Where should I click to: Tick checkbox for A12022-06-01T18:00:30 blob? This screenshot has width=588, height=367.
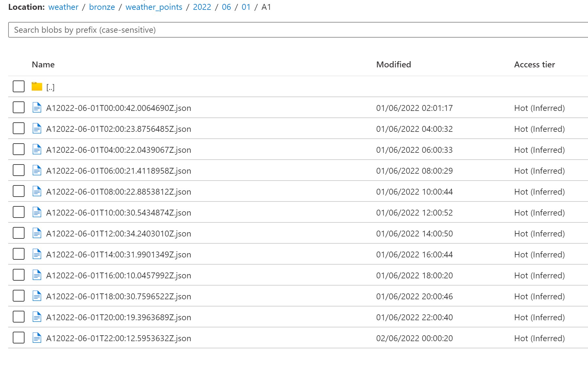pyautogui.click(x=19, y=296)
